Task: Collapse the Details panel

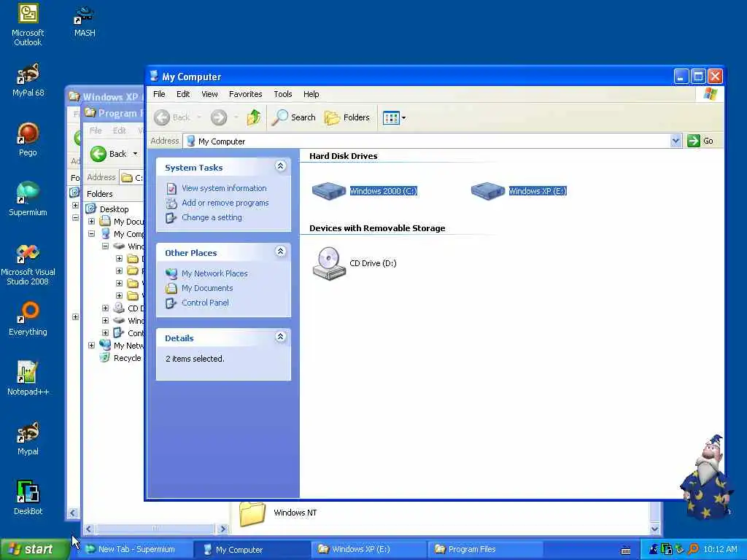Action: [x=281, y=337]
